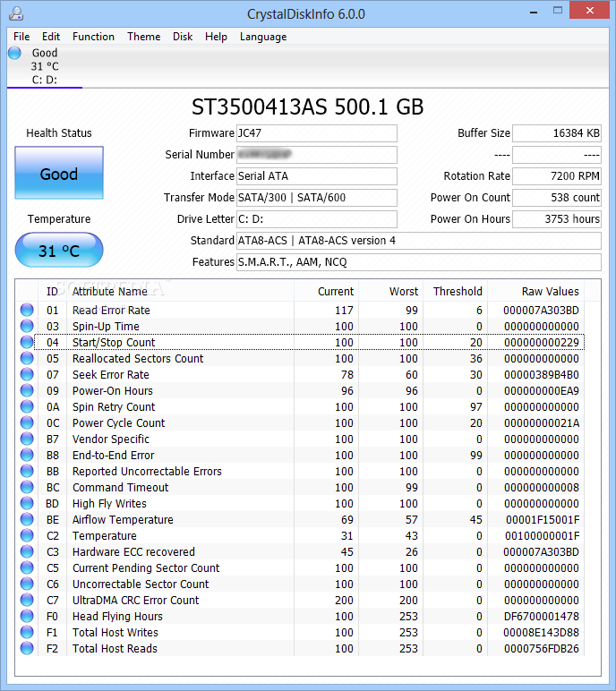The height and width of the screenshot is (691, 616).
Task: Click status orb for Hardware ECC recovered
Action: pos(27,551)
